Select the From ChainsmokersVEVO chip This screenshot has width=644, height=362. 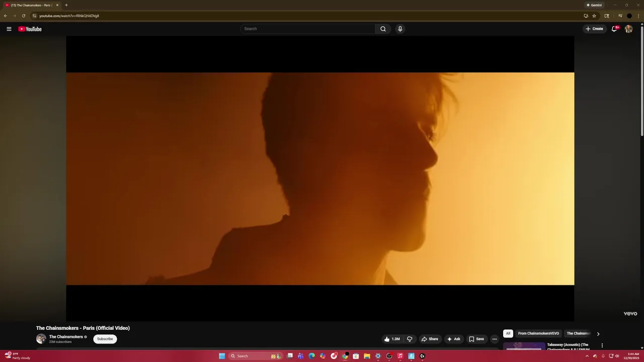point(538,333)
